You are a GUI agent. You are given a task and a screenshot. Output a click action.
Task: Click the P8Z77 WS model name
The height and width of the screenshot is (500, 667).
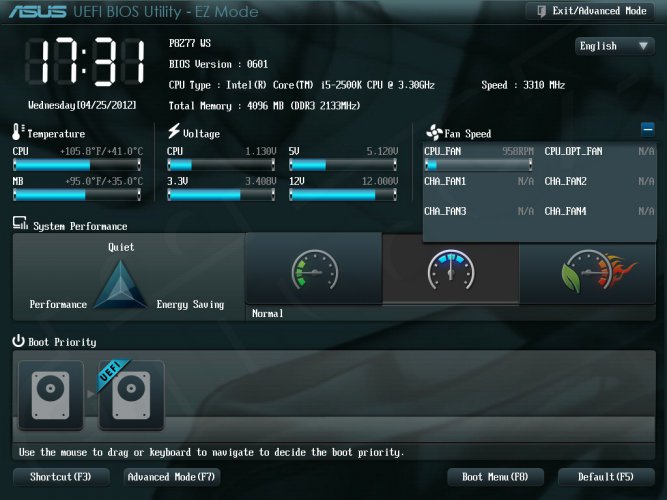pyautogui.click(x=190, y=43)
